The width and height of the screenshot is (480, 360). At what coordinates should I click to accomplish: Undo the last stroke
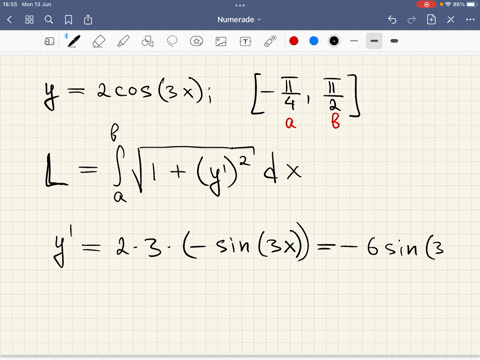pyautogui.click(x=392, y=20)
